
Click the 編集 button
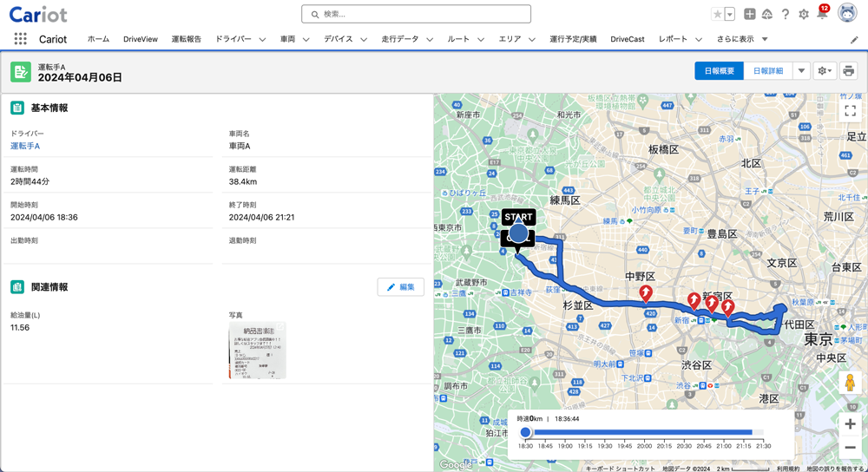(401, 287)
